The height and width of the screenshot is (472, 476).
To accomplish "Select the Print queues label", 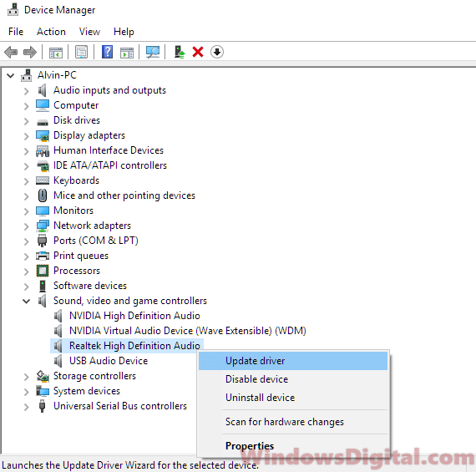I will click(x=81, y=256).
